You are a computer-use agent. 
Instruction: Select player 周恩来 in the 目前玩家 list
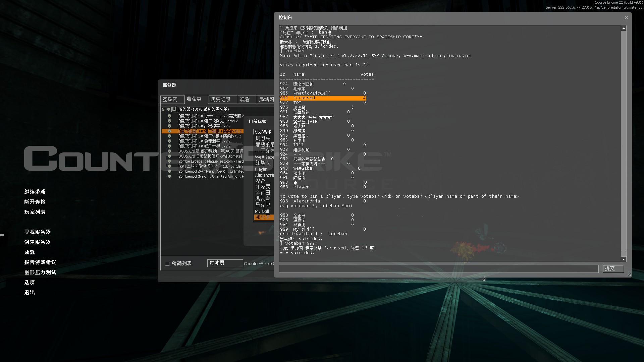(264, 138)
